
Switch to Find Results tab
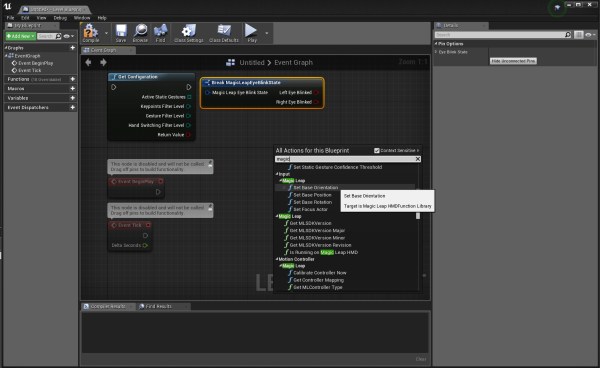click(x=159, y=306)
